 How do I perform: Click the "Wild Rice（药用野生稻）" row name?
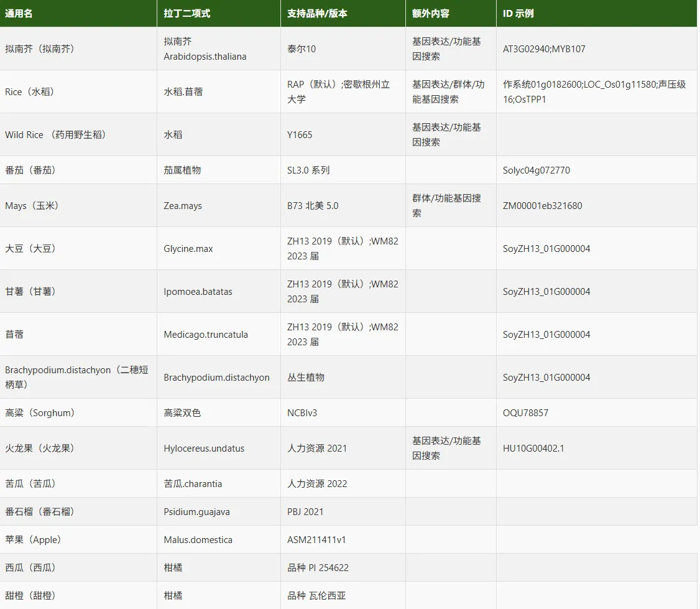point(55,134)
